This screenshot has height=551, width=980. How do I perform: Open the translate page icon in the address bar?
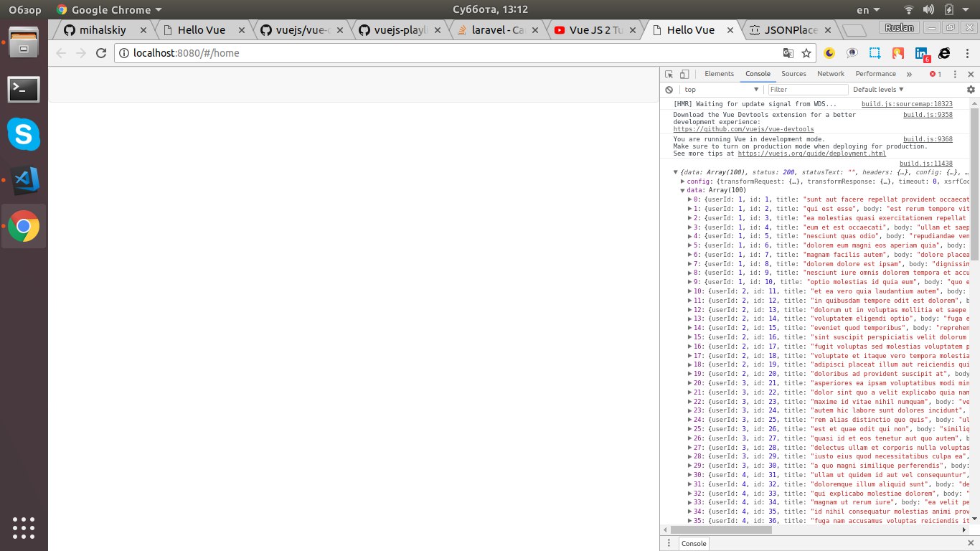tap(788, 53)
